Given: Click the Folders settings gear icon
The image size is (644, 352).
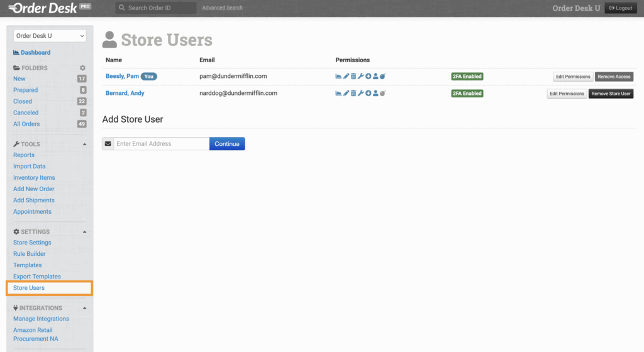Looking at the screenshot, I should coord(82,68).
